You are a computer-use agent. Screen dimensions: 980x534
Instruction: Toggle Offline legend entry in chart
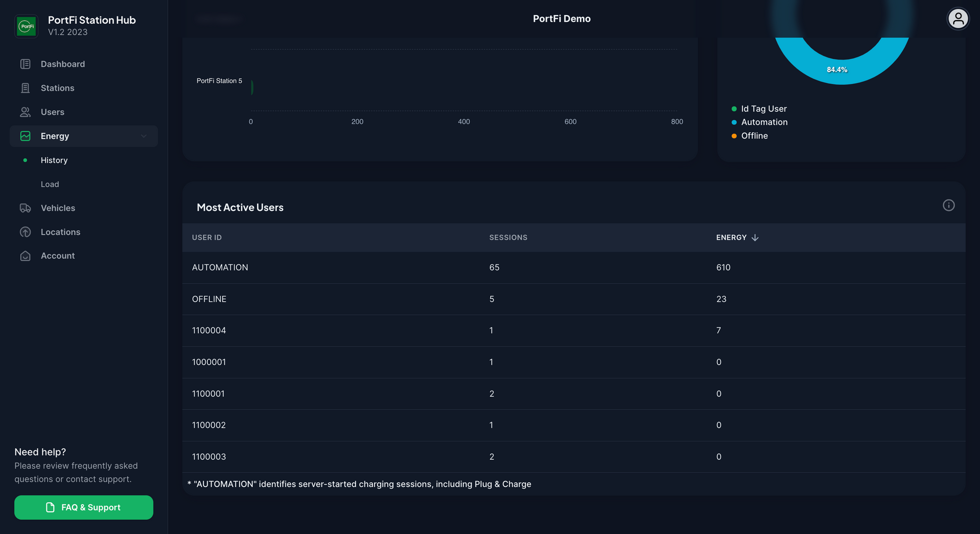click(x=754, y=136)
